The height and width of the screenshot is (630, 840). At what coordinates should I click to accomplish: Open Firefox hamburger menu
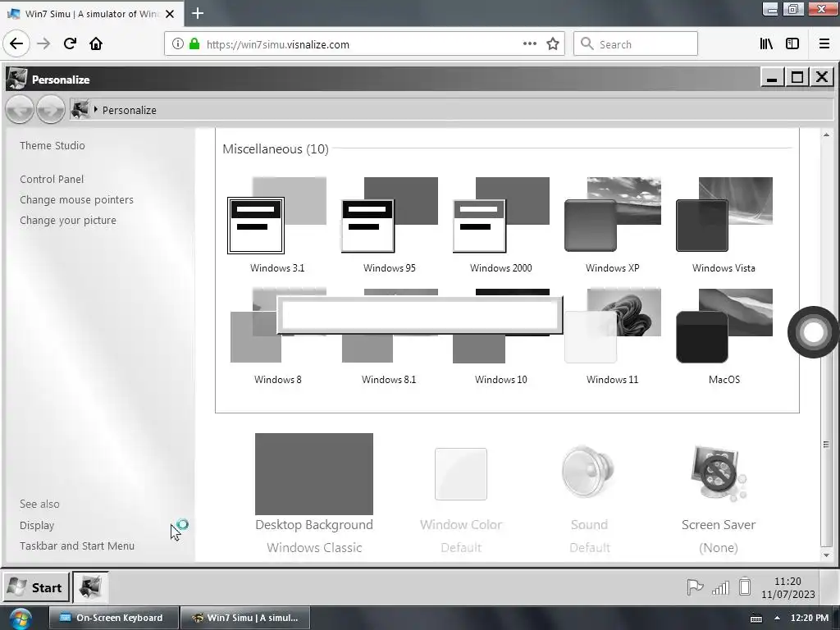tap(824, 44)
